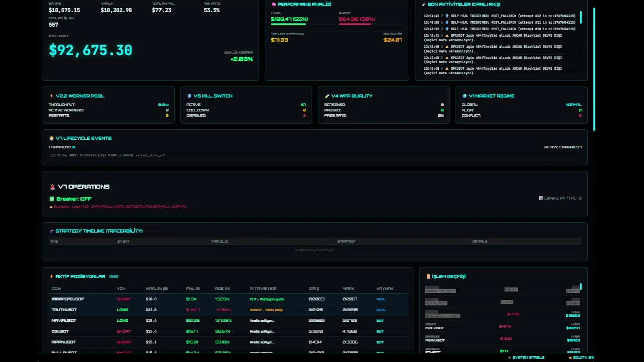Click the icon beside Equity in status bar
This screenshot has height=362, width=644.
570,358
